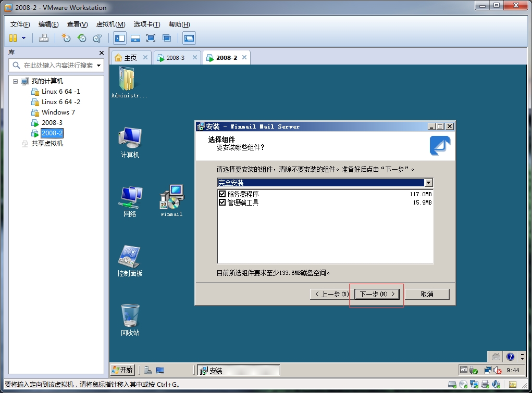
Task: Click the CD/DVD device status icon
Action: (463, 385)
